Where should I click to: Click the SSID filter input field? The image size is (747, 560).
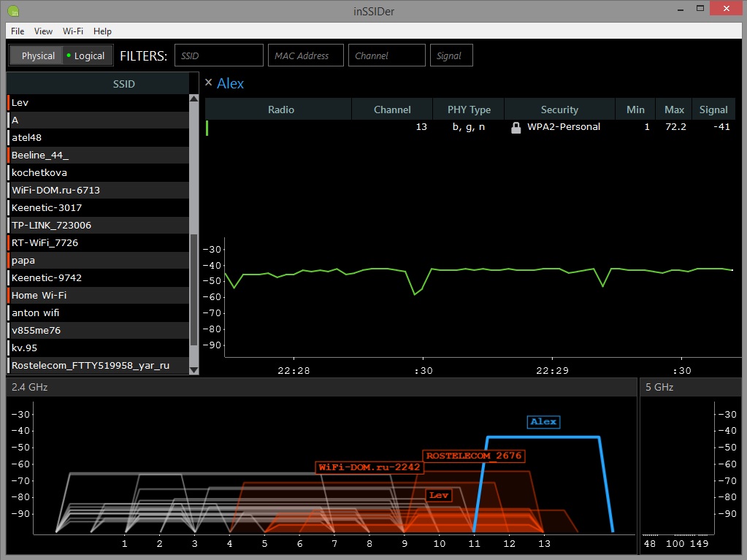(x=219, y=55)
